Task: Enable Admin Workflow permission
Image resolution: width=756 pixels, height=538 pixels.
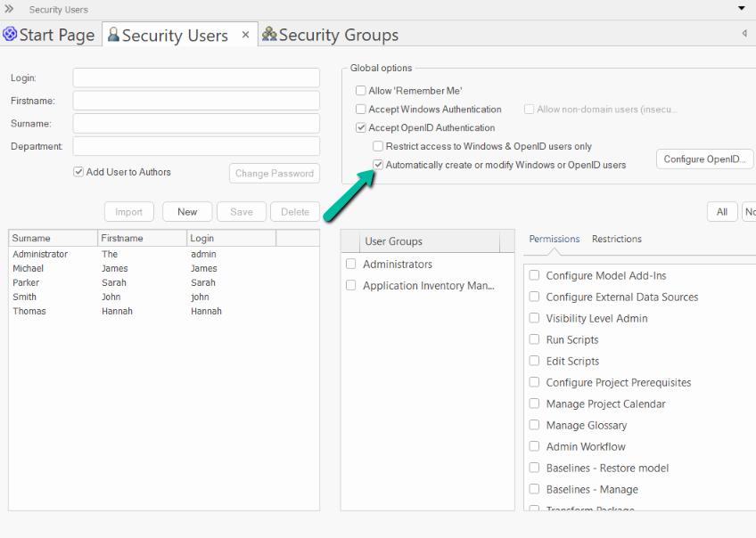Action: pos(534,446)
